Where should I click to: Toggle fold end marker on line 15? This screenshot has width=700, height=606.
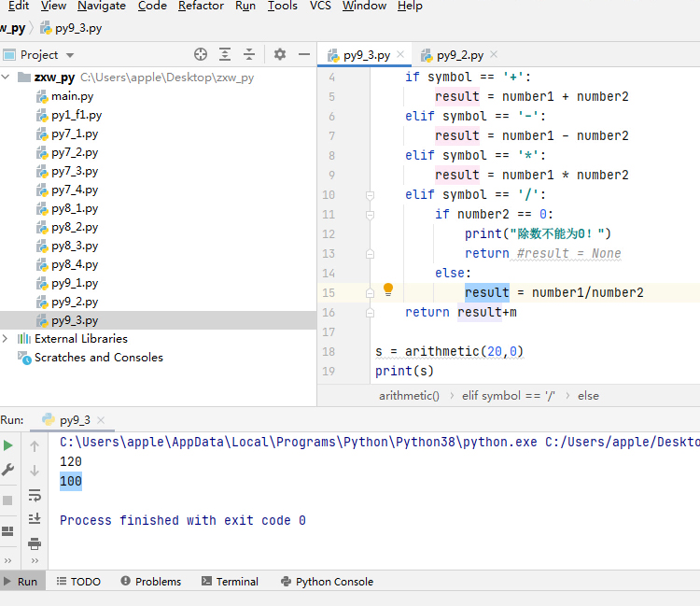point(370,293)
